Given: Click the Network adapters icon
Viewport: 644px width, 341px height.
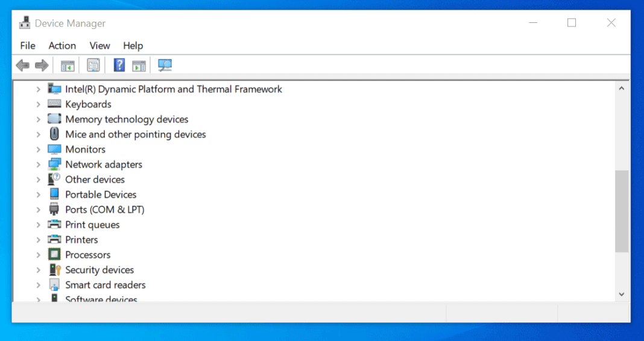Looking at the screenshot, I should [54, 164].
